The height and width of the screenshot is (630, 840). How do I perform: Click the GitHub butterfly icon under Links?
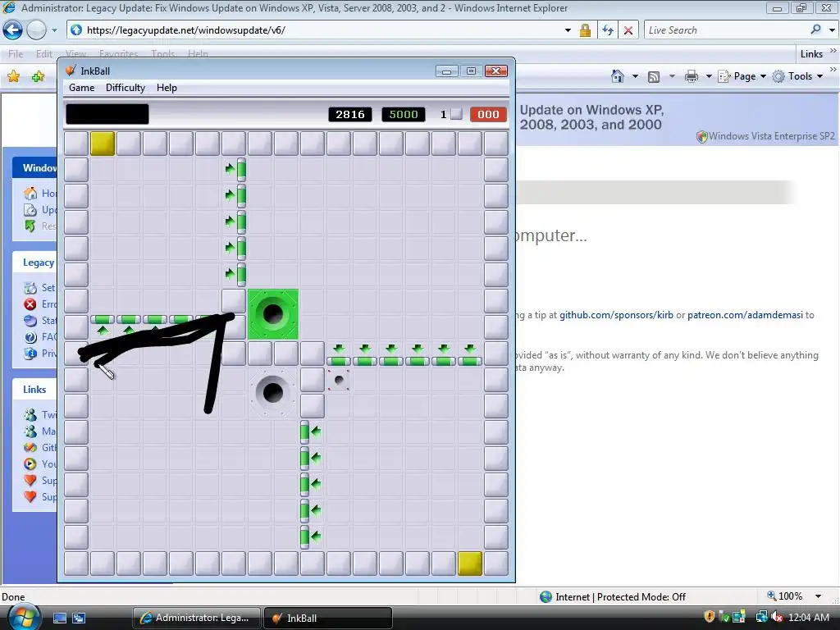(30, 447)
